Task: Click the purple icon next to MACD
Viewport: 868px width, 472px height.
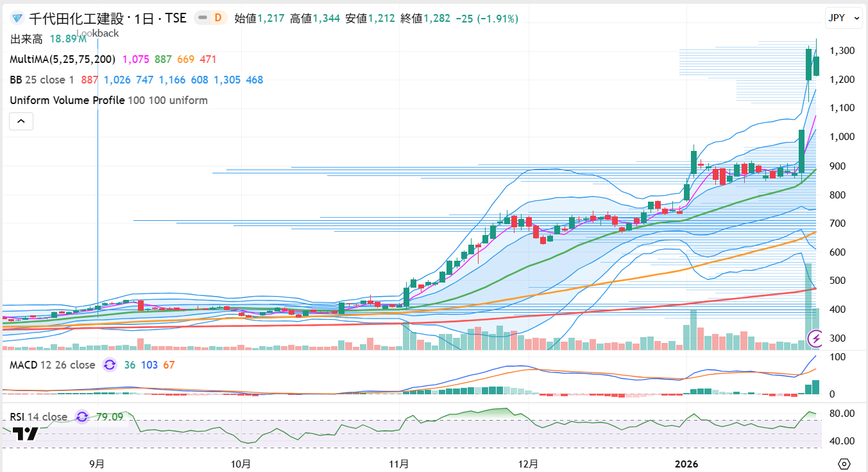Action: 110,365
